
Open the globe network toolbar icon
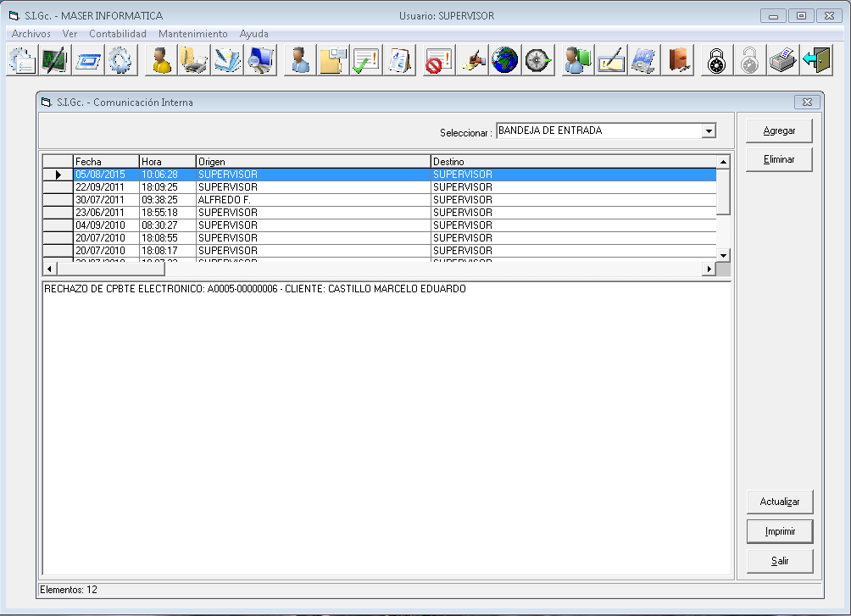(504, 60)
